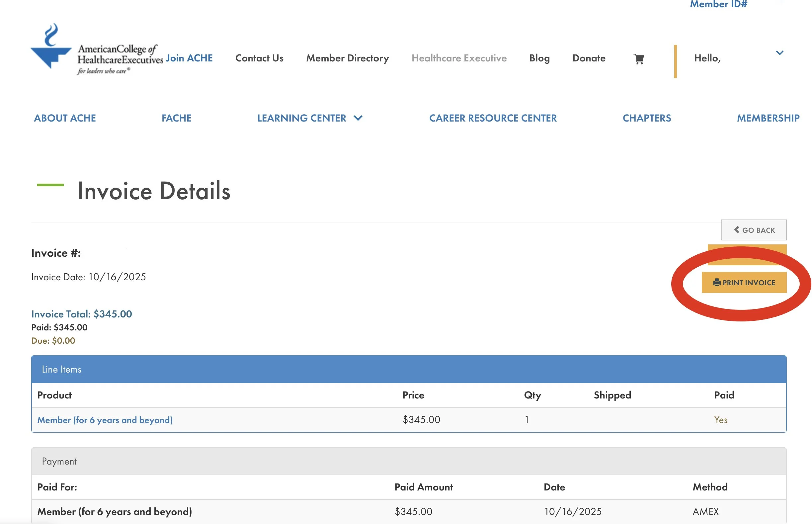Open Member (for 6 years and beyond) product link

coord(105,420)
